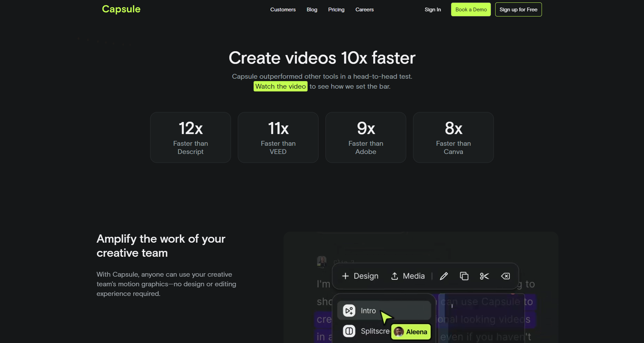Click the Capsule logo to go home
Image resolution: width=644 pixels, height=343 pixels.
click(121, 9)
